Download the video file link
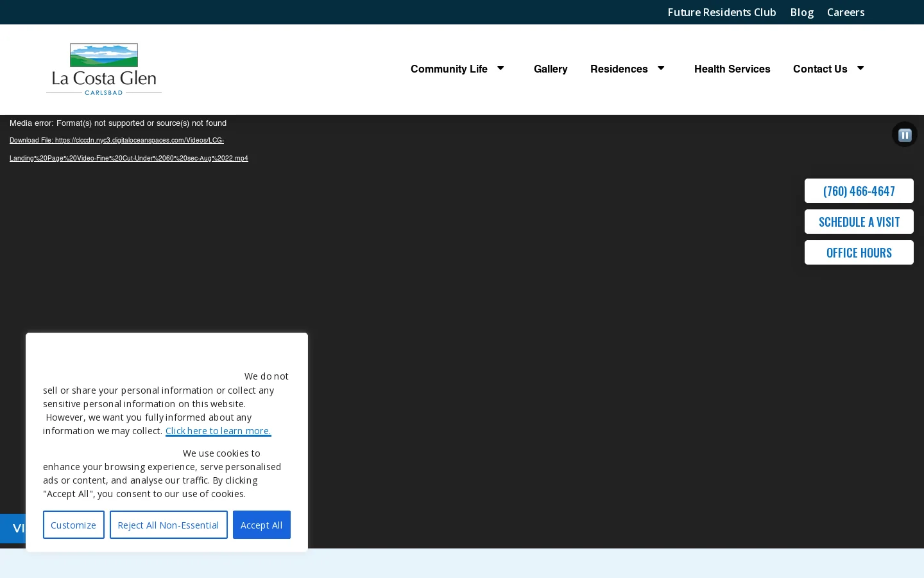Viewport: 924px width, 578px height. (x=129, y=149)
